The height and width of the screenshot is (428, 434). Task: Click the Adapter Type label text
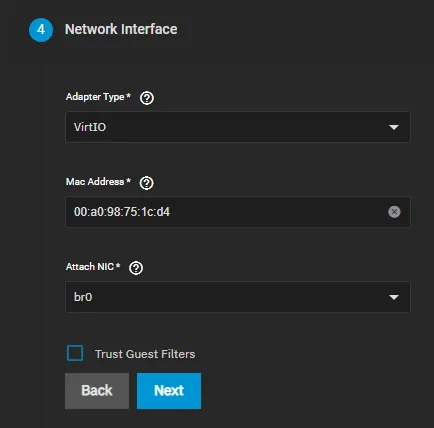(x=95, y=97)
